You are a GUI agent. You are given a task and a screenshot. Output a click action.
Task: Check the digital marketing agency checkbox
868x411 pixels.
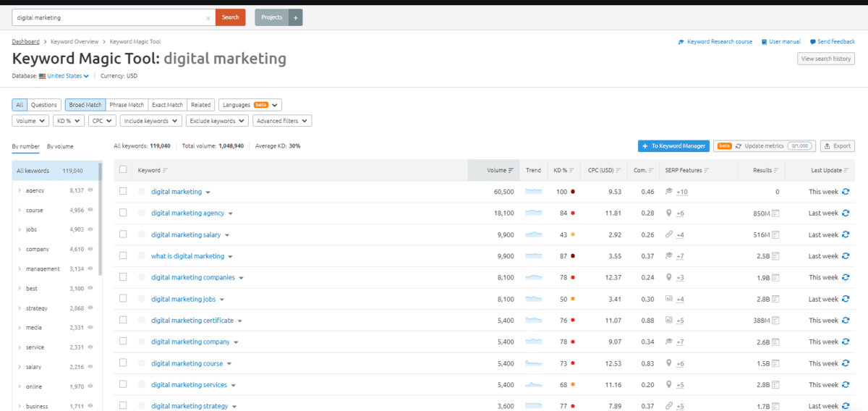123,213
